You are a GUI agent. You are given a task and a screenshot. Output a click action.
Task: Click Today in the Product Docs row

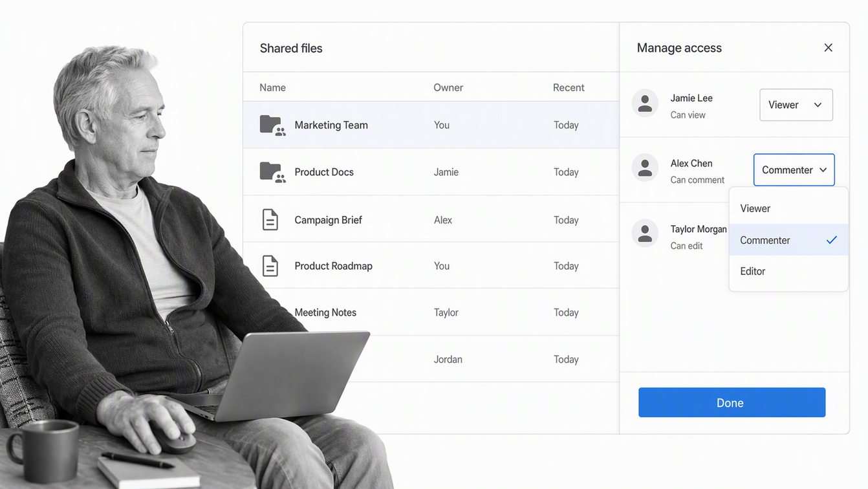[x=566, y=172]
